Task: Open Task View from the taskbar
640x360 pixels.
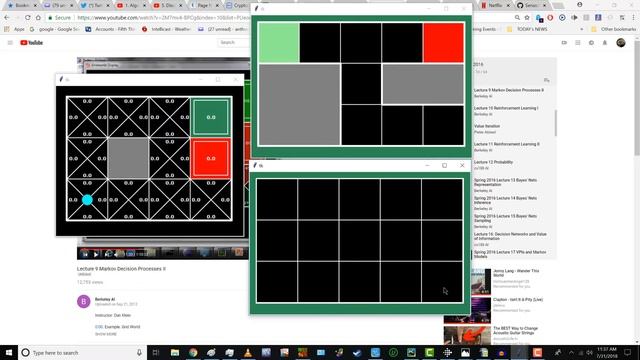Action: click(x=156, y=352)
